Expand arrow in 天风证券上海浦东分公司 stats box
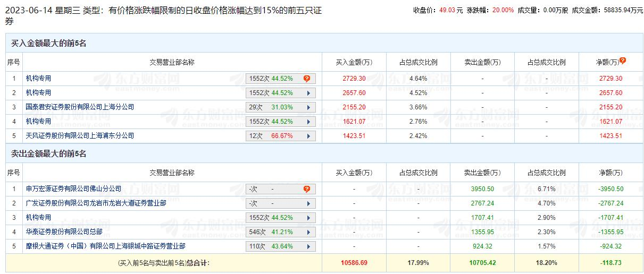The image size is (644, 274). coord(308,136)
